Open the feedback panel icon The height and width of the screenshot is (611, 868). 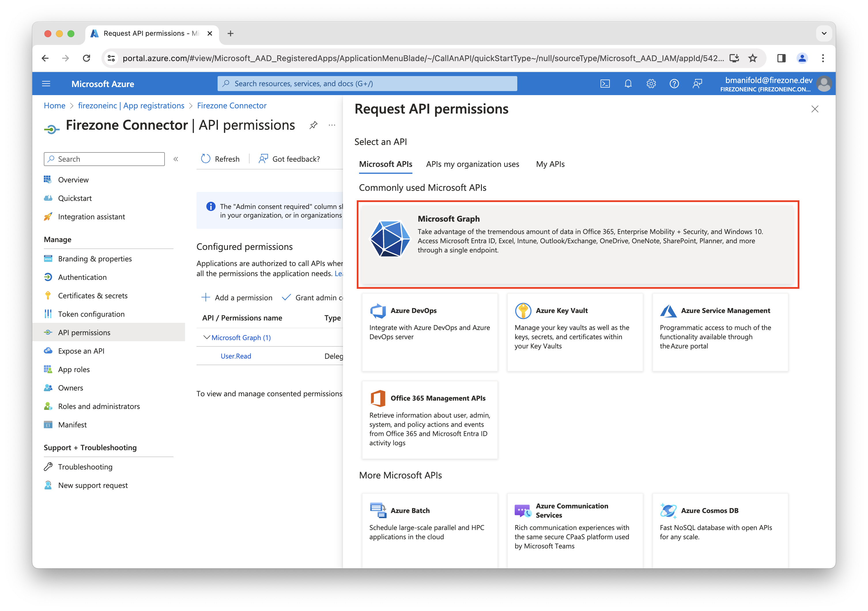coord(697,83)
